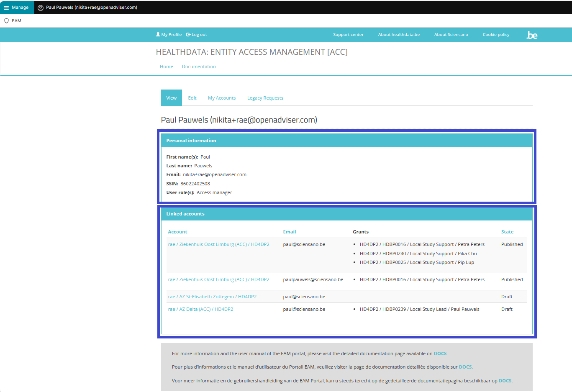Click the user account icon in top bar

click(41, 8)
